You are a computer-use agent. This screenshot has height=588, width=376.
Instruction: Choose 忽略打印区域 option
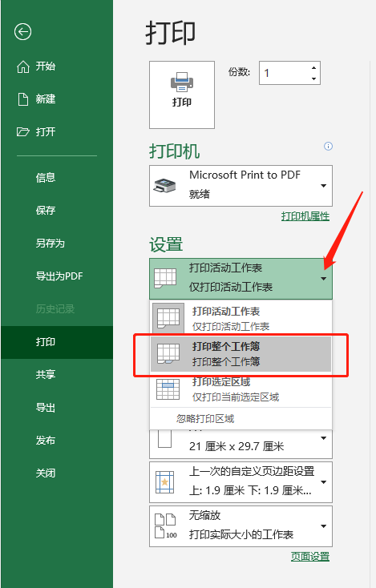[241, 418]
